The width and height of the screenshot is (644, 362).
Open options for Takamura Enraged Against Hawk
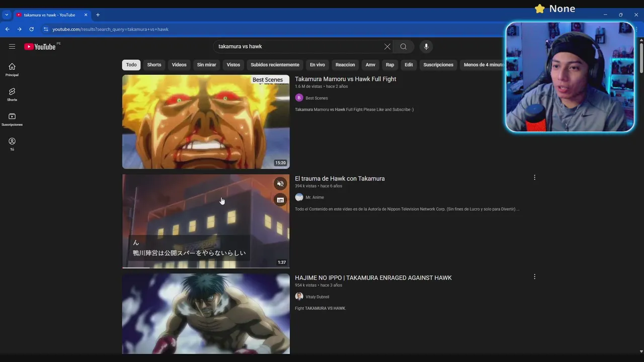tap(534, 277)
